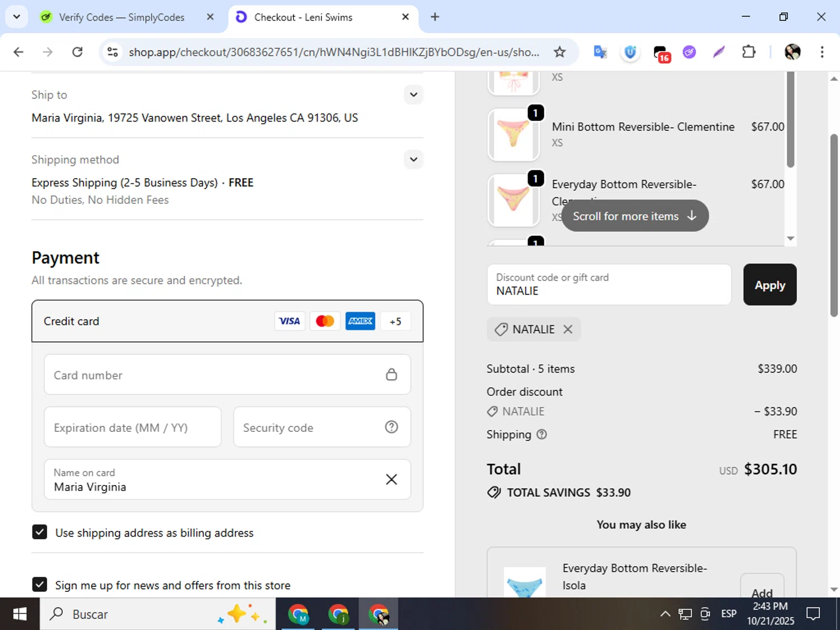Uncheck Use shipping address as billing address

pos(40,532)
